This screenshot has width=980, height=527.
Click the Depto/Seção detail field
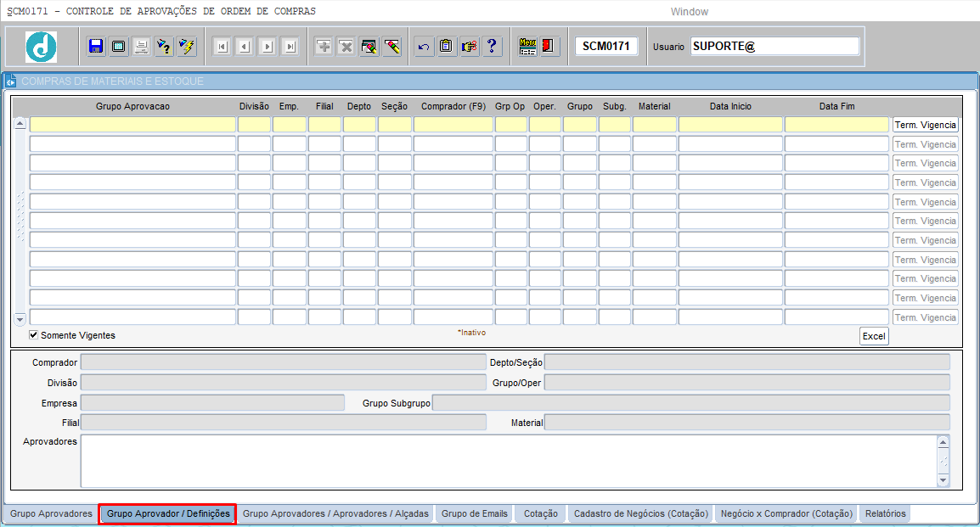click(x=746, y=362)
